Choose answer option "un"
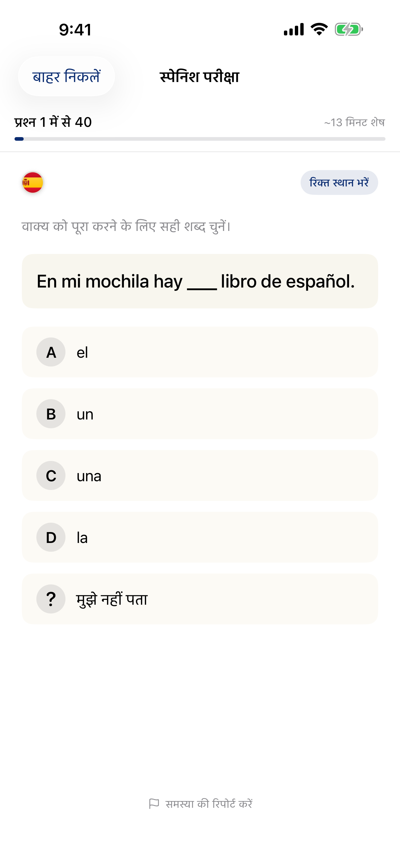 click(x=200, y=414)
